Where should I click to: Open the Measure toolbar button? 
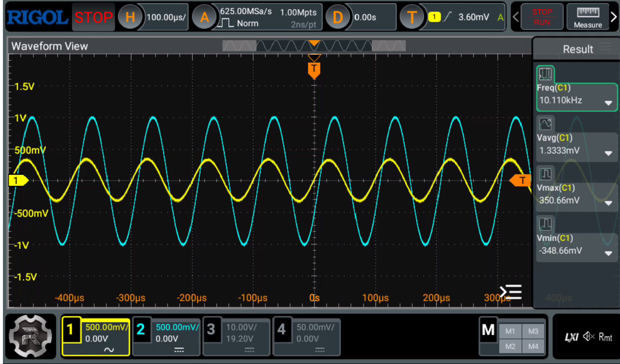587,17
